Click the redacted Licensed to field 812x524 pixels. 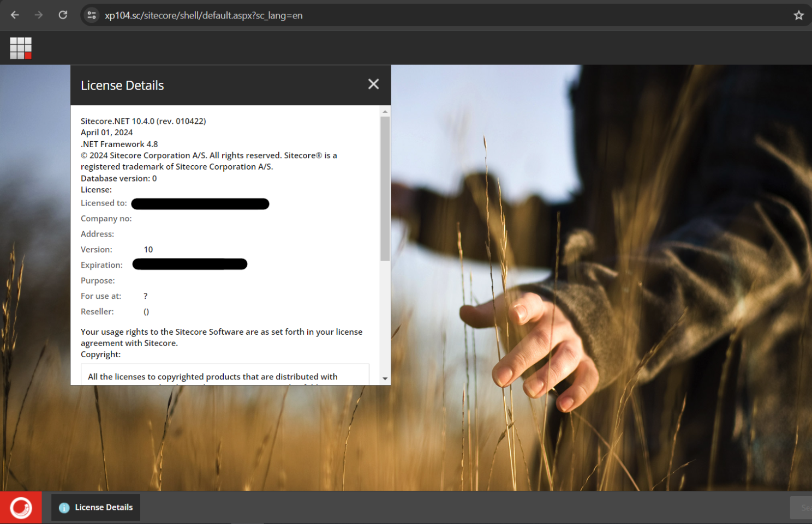point(200,203)
